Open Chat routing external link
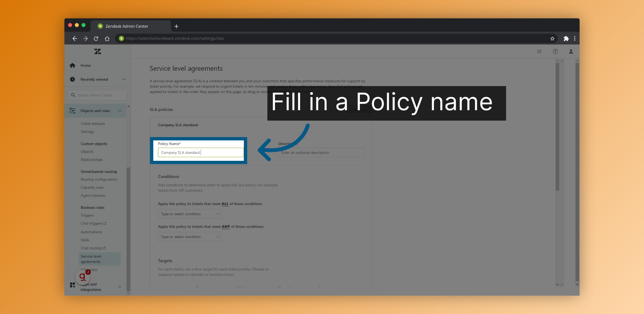Image resolution: width=644 pixels, height=314 pixels. (93, 248)
